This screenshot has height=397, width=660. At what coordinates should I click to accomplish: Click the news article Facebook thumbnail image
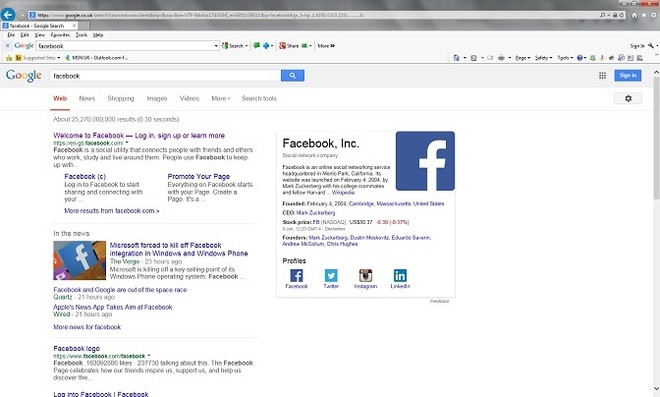click(80, 260)
